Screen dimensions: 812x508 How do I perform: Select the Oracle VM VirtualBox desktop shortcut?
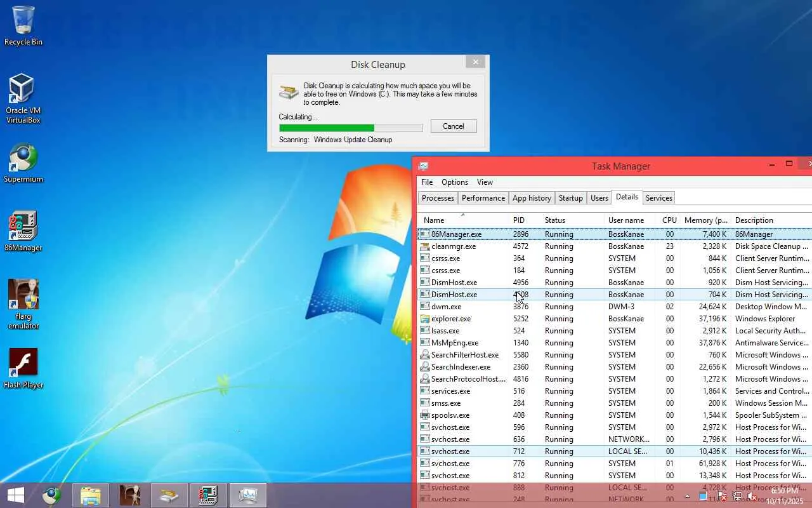pyautogui.click(x=23, y=99)
